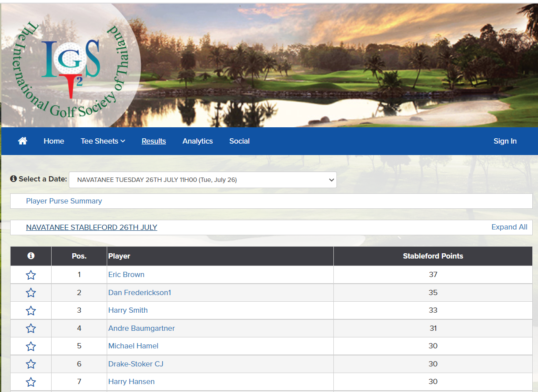Click the home icon in navigation bar
Screen dimensions: 538x392
point(22,141)
